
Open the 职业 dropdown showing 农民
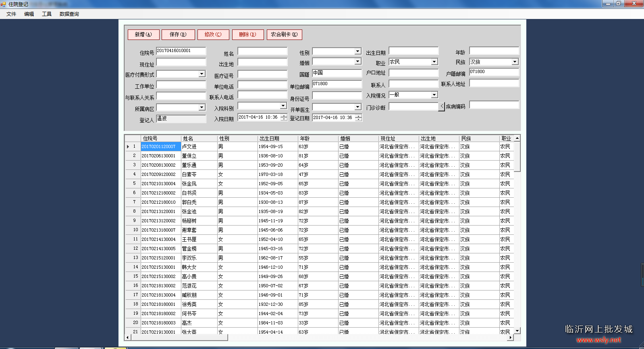click(x=434, y=62)
